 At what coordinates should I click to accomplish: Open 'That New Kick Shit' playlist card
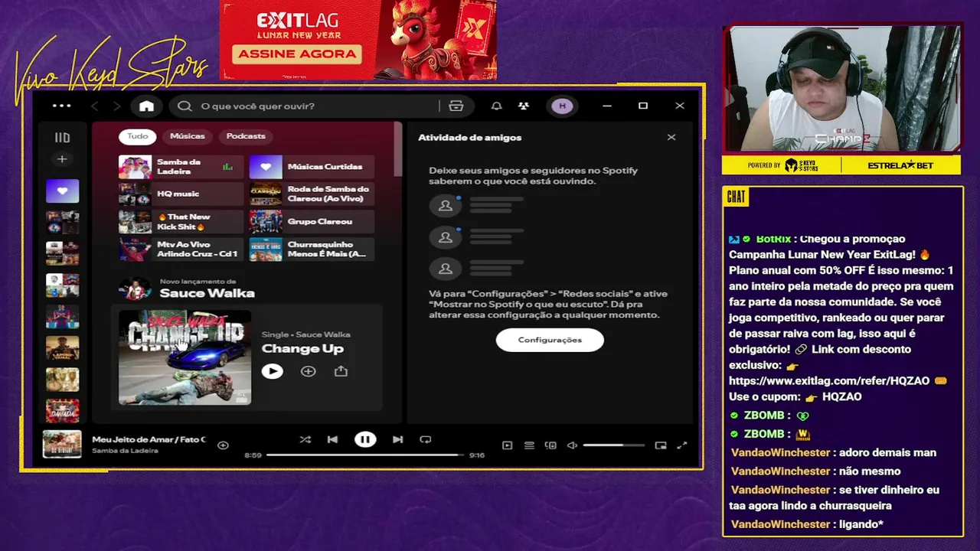[181, 222]
